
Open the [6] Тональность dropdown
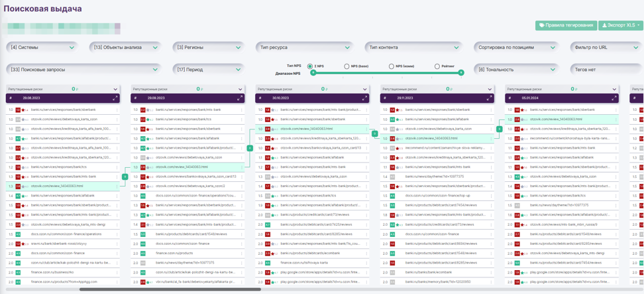pos(517,70)
